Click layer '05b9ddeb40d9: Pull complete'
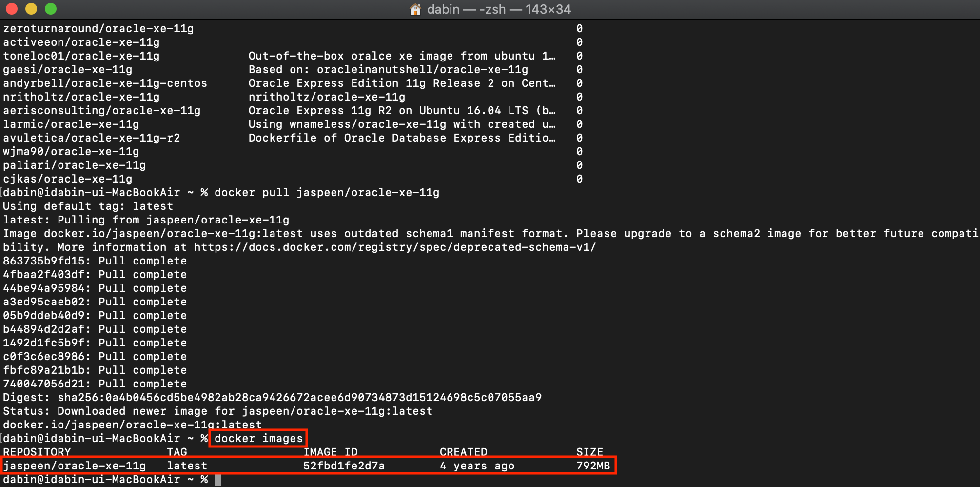The width and height of the screenshot is (980, 487). (95, 316)
